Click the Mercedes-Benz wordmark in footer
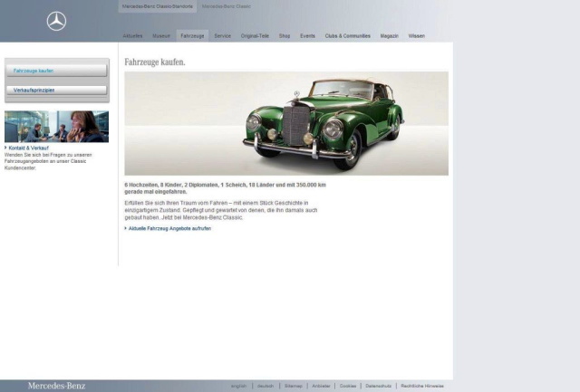Image resolution: width=580 pixels, height=392 pixels. click(x=56, y=386)
